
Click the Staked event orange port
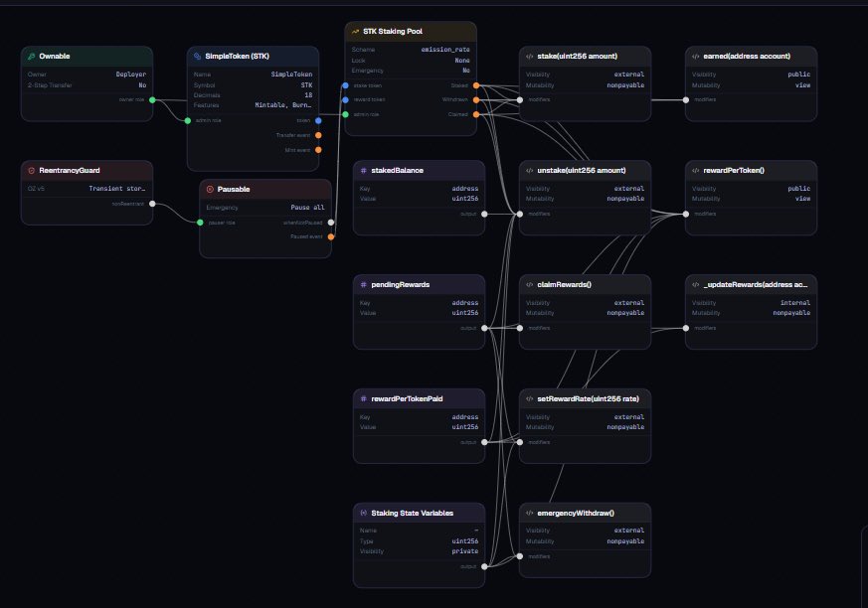476,85
